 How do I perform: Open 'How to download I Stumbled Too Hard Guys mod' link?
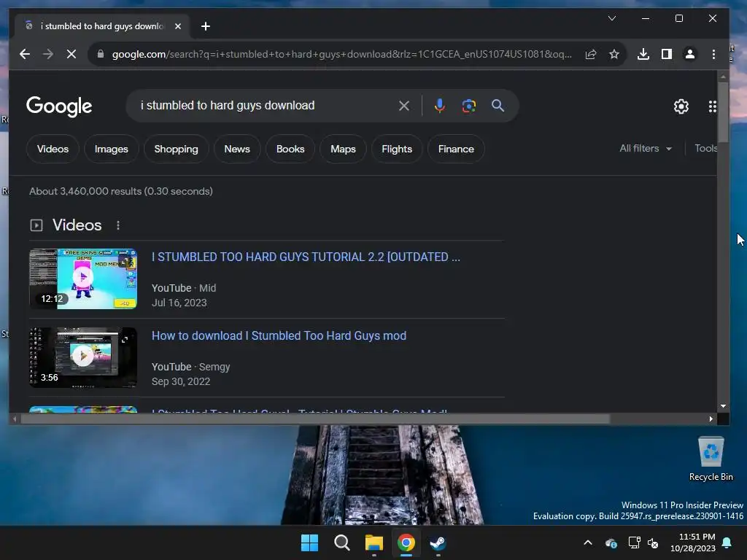point(279,335)
